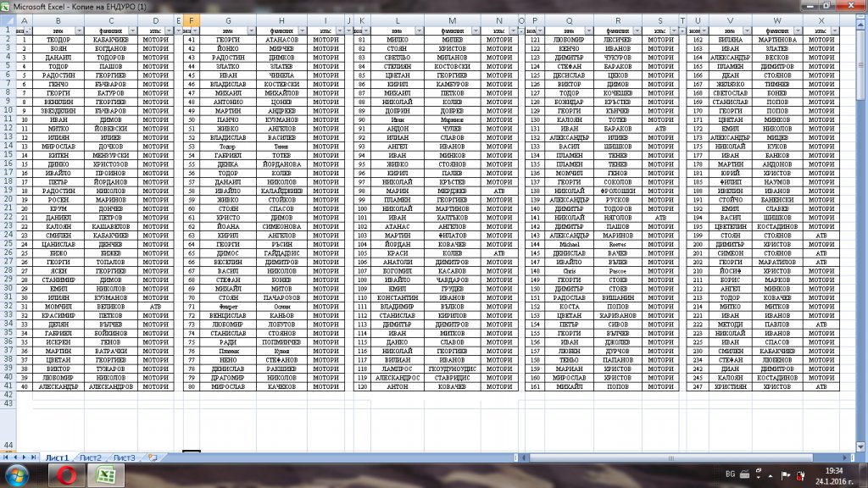Open the filter dropdown in column B header
Screen dimensions: 868x488
79,31
